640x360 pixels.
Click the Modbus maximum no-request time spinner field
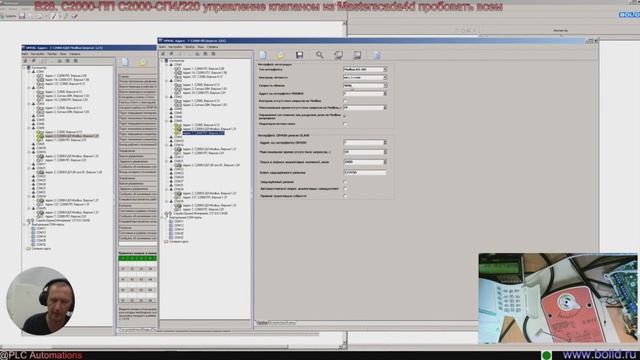tap(365, 107)
